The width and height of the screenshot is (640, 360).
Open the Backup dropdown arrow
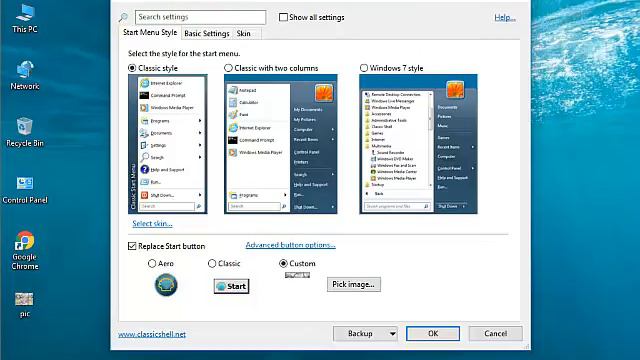coord(392,334)
